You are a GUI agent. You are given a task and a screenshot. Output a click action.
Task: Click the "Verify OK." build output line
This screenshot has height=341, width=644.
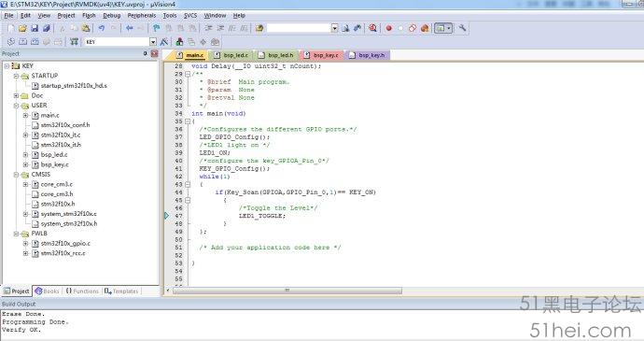pyautogui.click(x=21, y=330)
